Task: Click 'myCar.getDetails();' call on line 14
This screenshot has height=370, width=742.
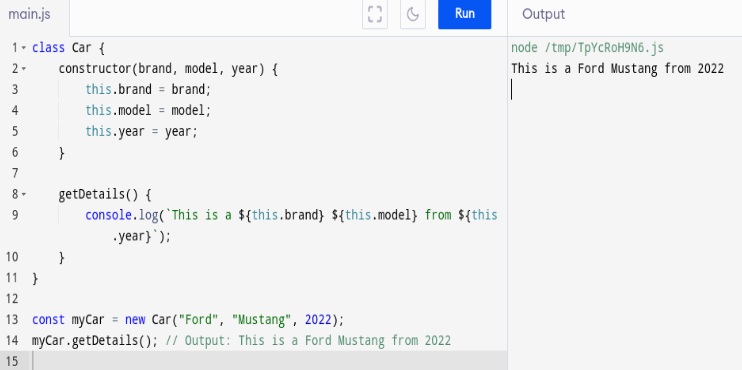Action: (95, 341)
